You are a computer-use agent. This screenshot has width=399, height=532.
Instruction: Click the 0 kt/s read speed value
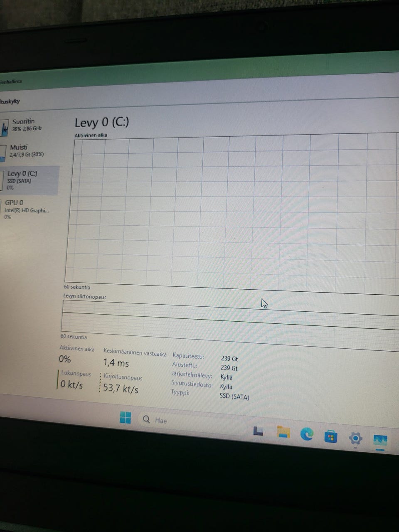tap(71, 384)
